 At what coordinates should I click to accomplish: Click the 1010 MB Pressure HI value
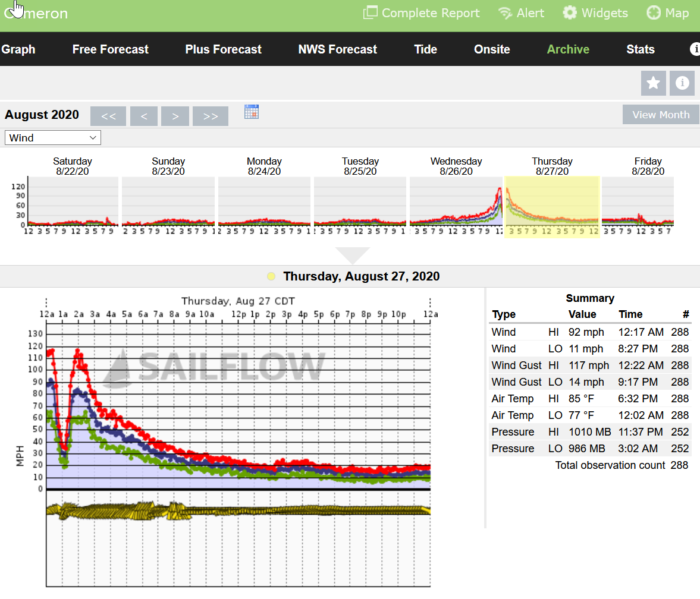coord(590,432)
